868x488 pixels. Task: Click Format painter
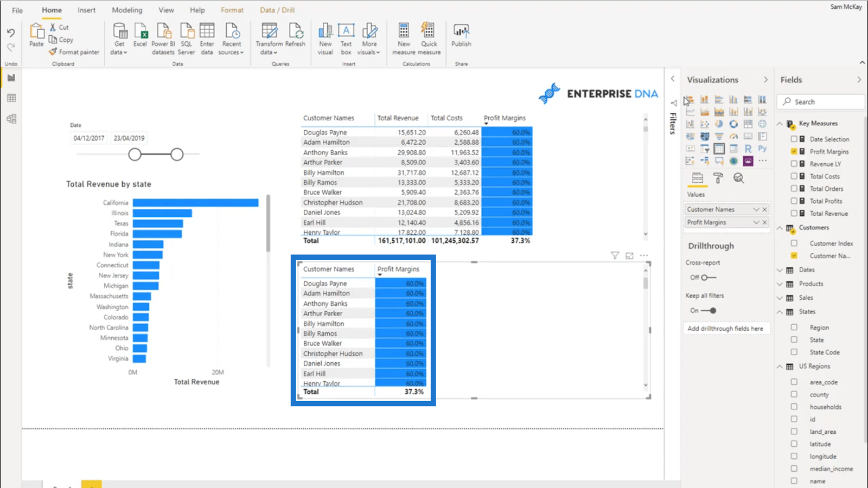click(74, 52)
